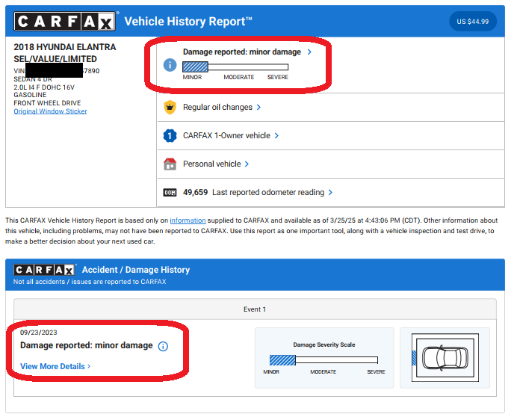Image resolution: width=514 pixels, height=420 pixels.
Task: Open the CARFAX 1-Owner vehicle row text
Action: [x=226, y=135]
